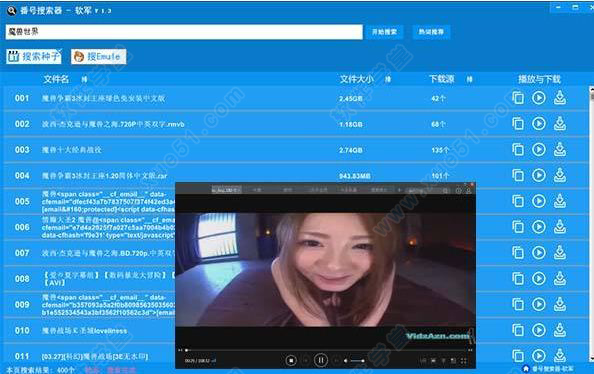This screenshot has height=374, width=594.
Task: Stop the video playback in the player
Action: pyautogui.click(x=291, y=360)
